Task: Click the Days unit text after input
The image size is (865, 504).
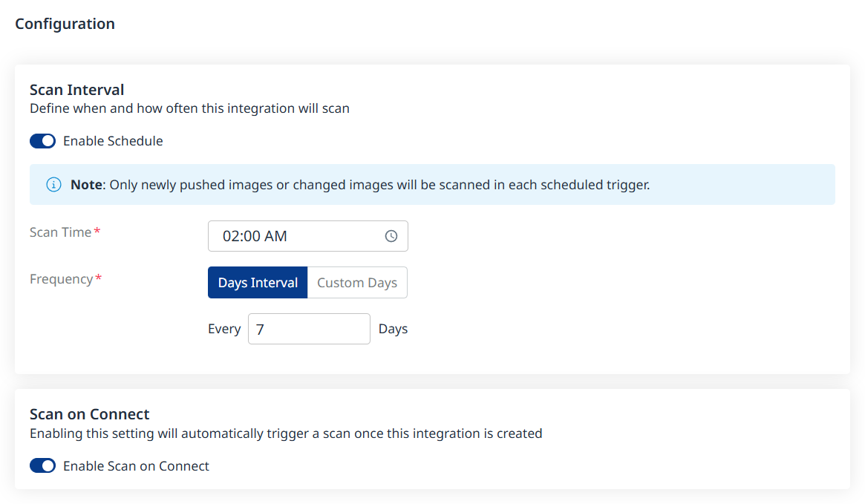Action: point(393,329)
